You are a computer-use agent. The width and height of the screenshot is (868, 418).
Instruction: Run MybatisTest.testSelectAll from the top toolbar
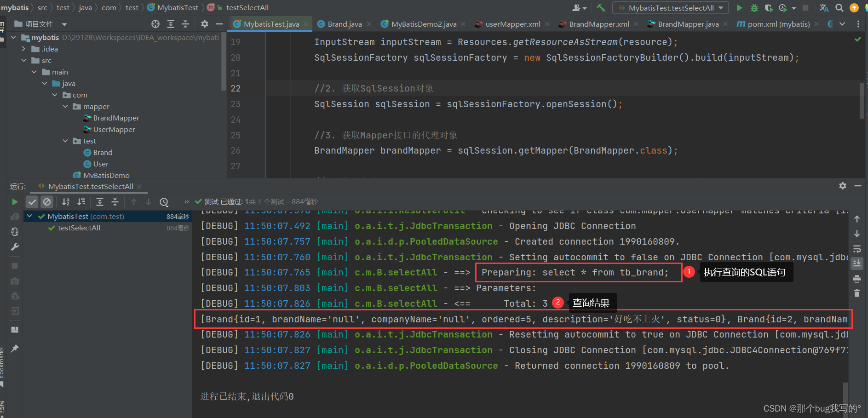coord(739,8)
